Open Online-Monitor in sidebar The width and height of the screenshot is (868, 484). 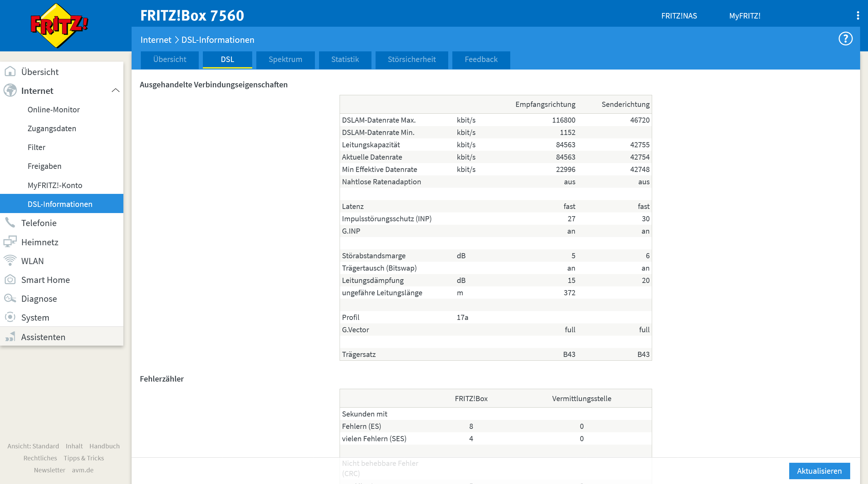coord(53,110)
